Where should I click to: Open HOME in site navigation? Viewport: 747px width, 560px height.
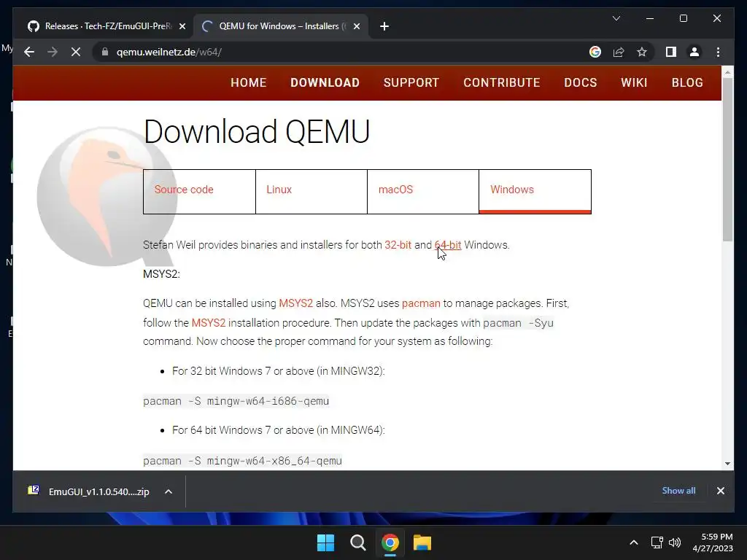[248, 82]
